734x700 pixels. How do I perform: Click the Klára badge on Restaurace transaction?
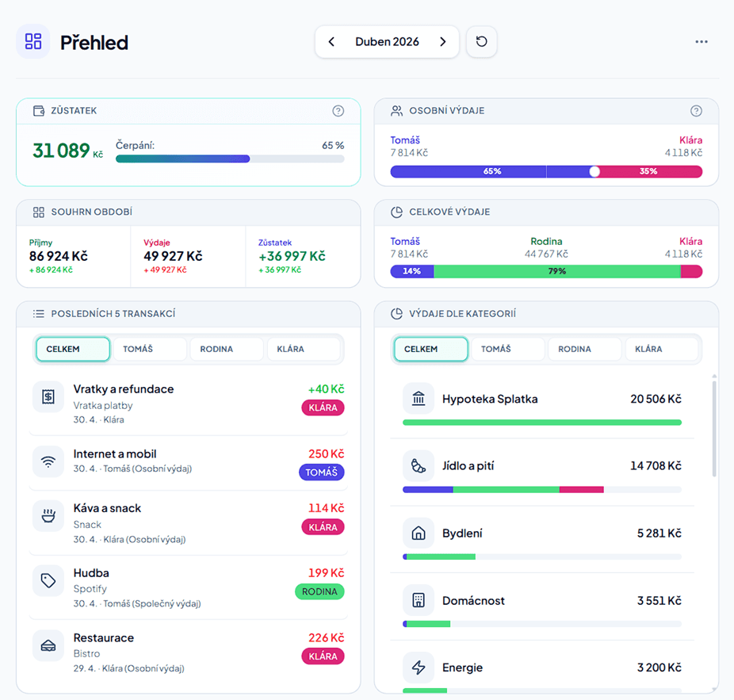[x=323, y=656]
